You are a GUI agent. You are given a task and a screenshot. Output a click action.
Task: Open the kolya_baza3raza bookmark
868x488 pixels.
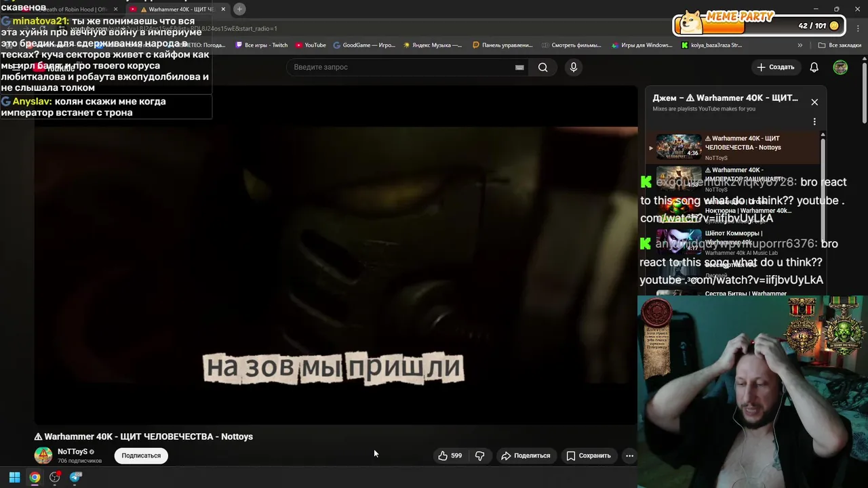click(711, 45)
